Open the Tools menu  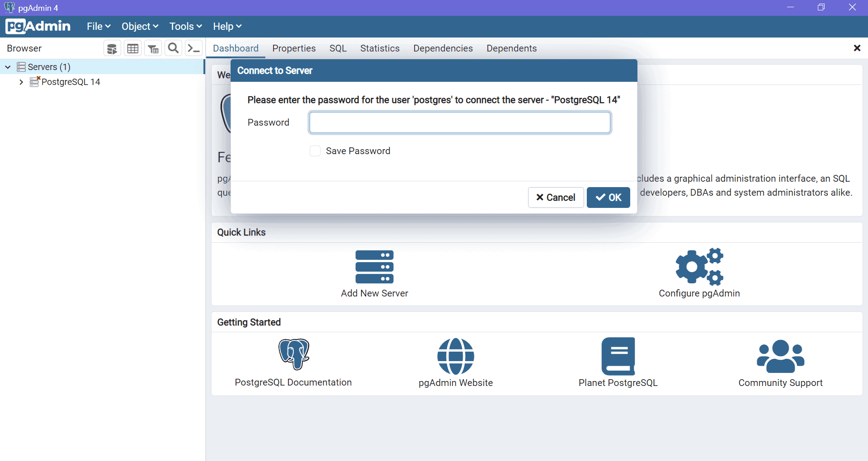[x=185, y=27]
